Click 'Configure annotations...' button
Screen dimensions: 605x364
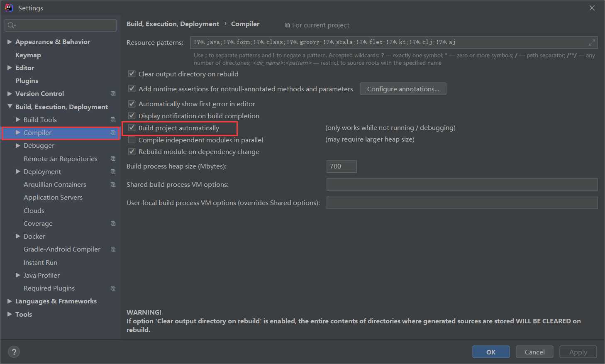pos(403,89)
